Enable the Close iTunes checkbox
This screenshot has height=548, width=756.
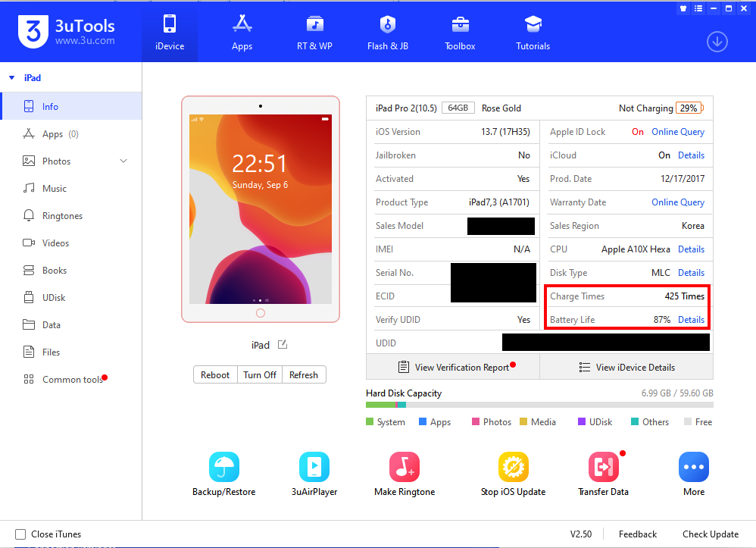pos(22,534)
